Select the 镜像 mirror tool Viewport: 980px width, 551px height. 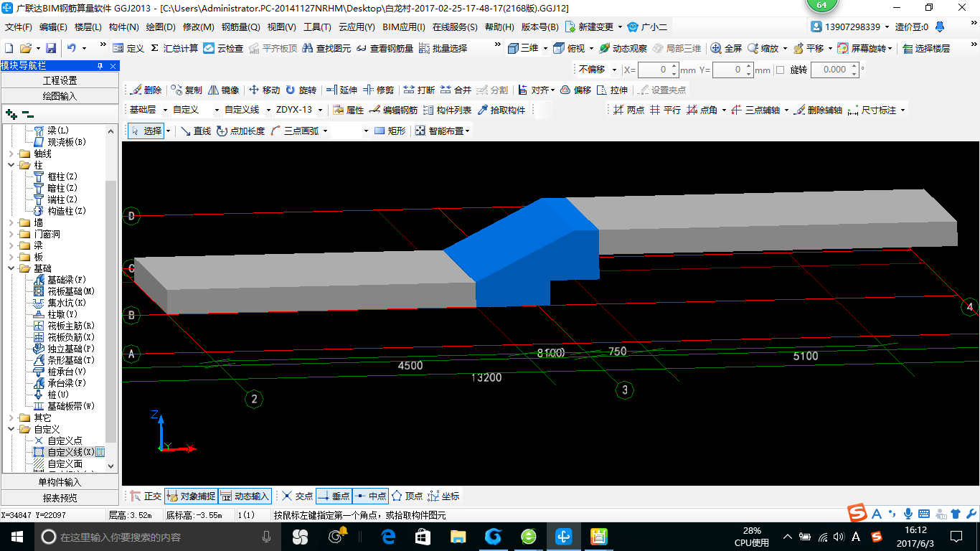224,90
